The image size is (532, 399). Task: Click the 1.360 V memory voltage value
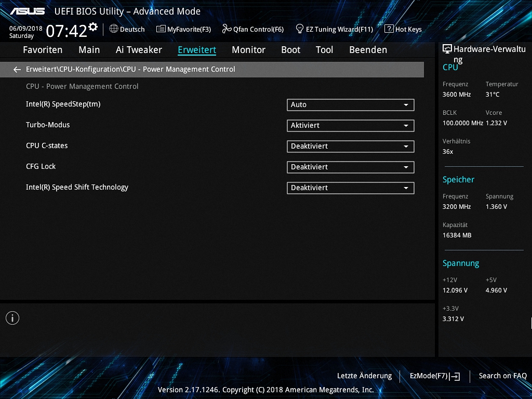tap(496, 207)
